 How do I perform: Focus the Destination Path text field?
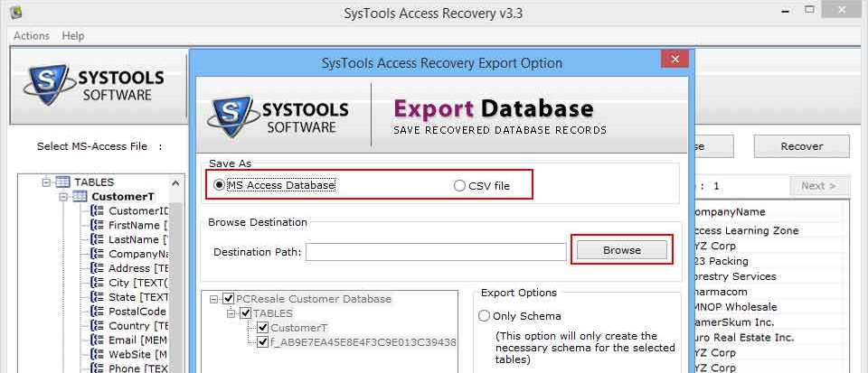click(436, 252)
